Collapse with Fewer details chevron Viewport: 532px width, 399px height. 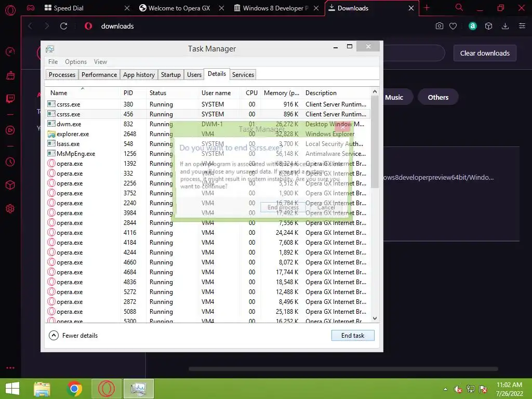54,336
